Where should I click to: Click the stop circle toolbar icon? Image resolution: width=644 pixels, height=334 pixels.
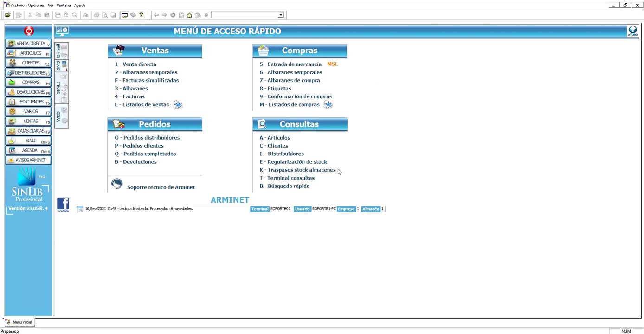tap(173, 15)
